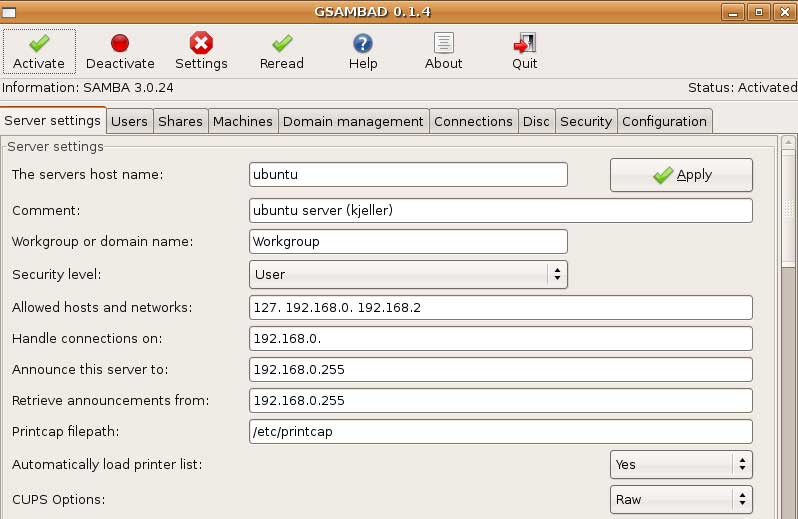The width and height of the screenshot is (798, 519).
Task: Click the Retrieve announcements from field
Action: (501, 400)
